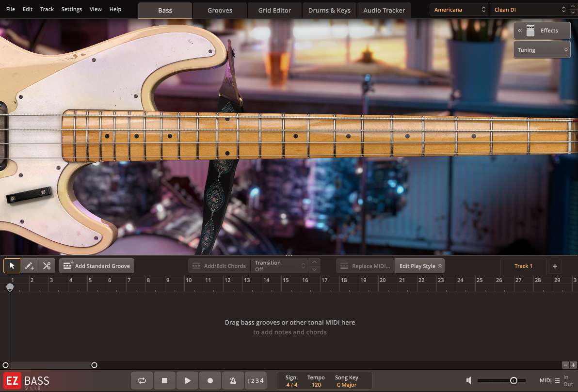This screenshot has width=578, height=392.
Task: Toggle loop playback mode
Action: [x=142, y=380]
